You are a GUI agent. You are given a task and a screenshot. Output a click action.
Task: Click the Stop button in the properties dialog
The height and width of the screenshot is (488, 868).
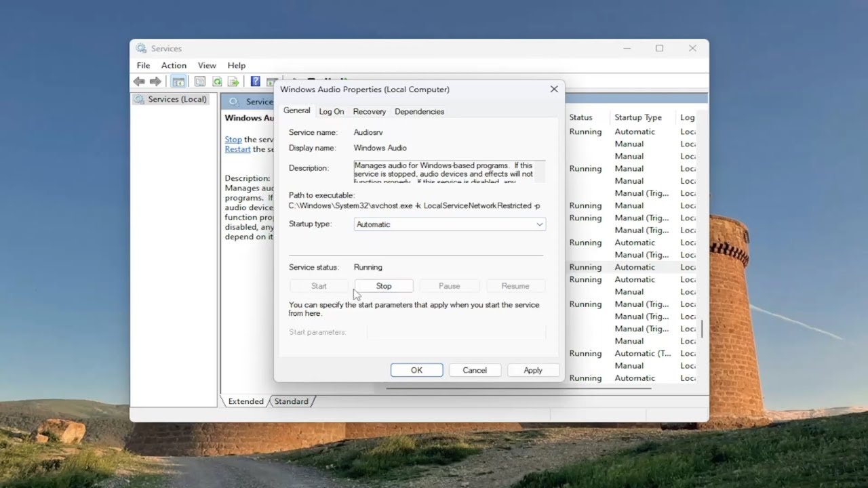point(384,286)
